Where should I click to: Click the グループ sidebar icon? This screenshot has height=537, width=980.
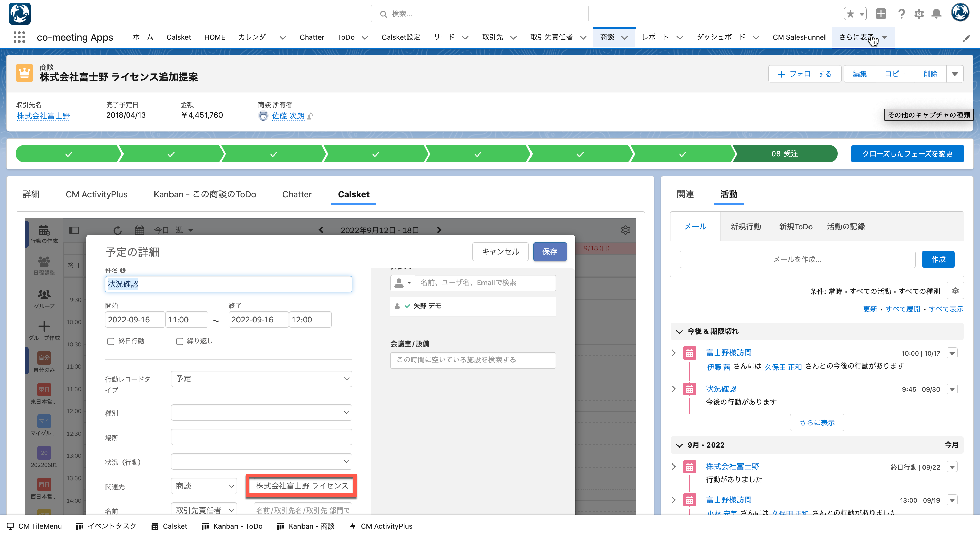(44, 299)
